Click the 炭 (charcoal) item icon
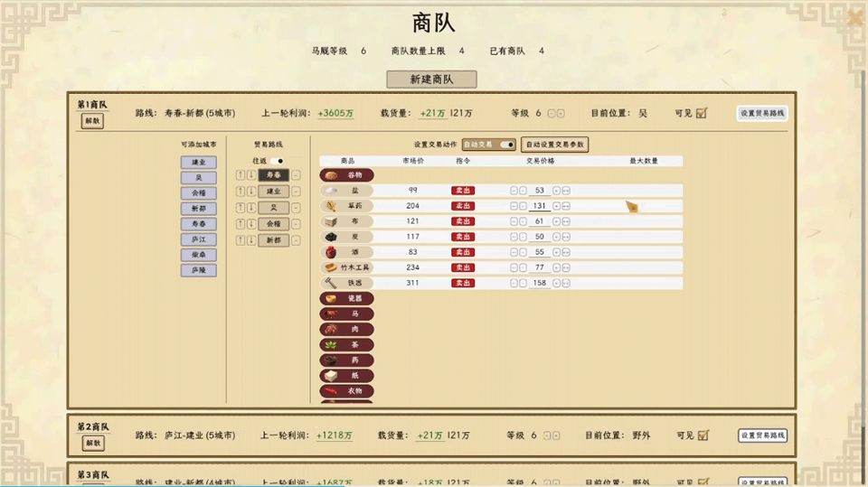 (x=331, y=237)
